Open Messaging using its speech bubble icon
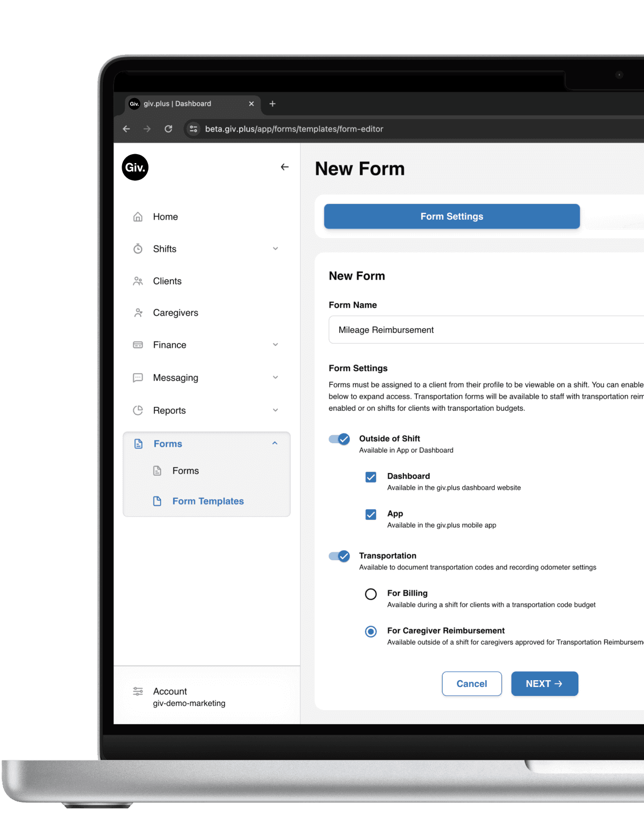Image resolution: width=644 pixels, height=816 pixels. point(137,378)
